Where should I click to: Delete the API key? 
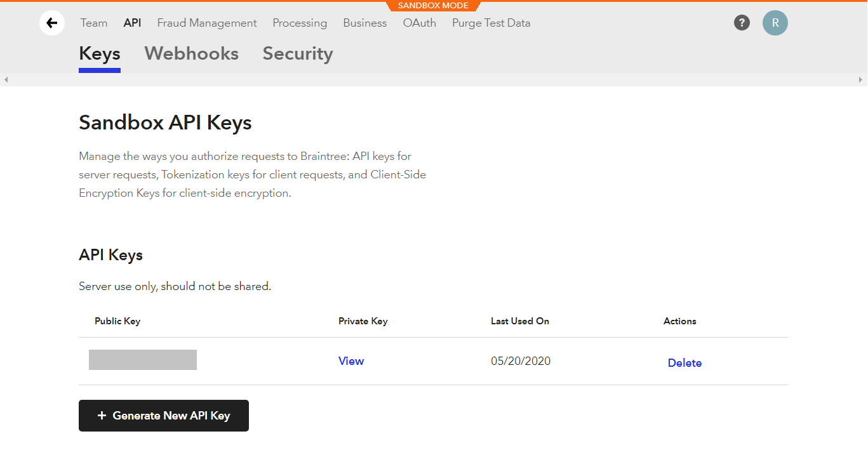pos(684,363)
